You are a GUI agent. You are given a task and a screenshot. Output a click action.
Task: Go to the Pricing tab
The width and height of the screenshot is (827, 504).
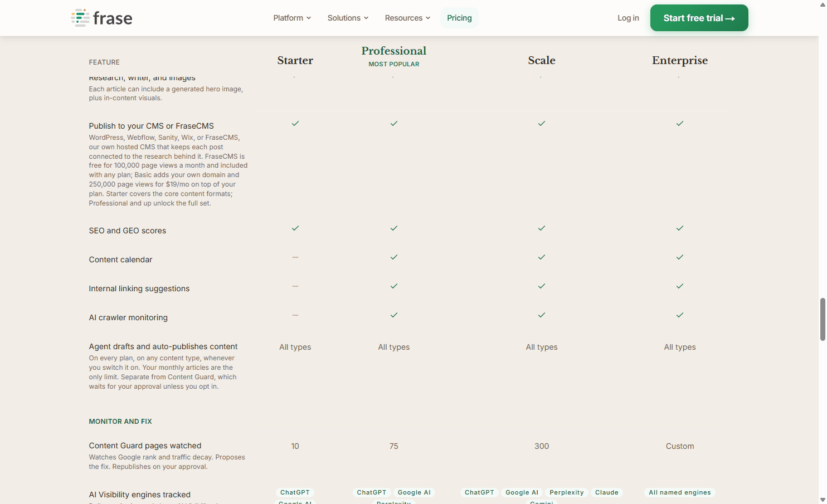point(459,18)
